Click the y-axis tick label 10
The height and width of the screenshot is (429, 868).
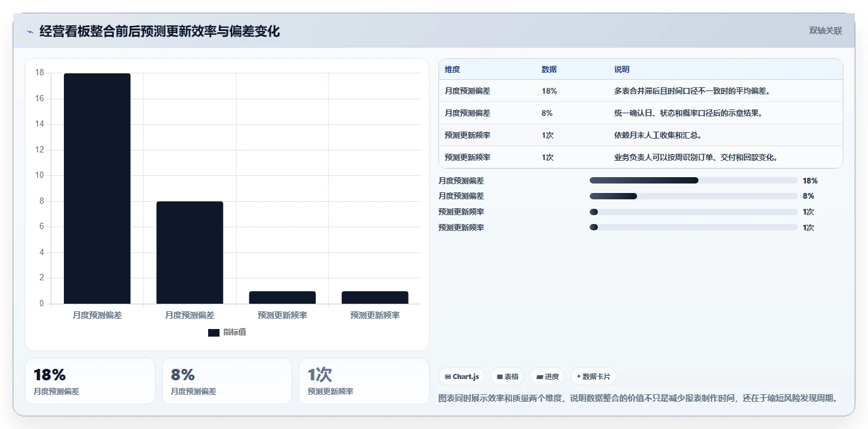tap(40, 175)
